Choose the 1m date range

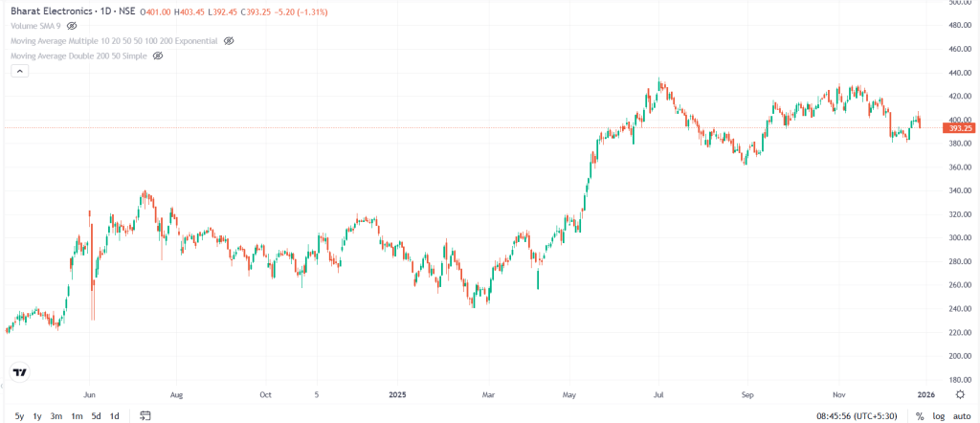[x=77, y=416]
